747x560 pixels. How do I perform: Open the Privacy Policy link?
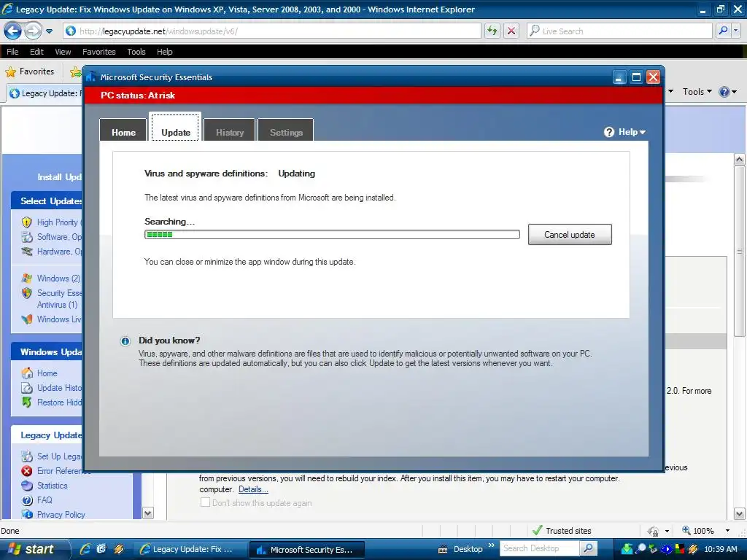pyautogui.click(x=61, y=514)
